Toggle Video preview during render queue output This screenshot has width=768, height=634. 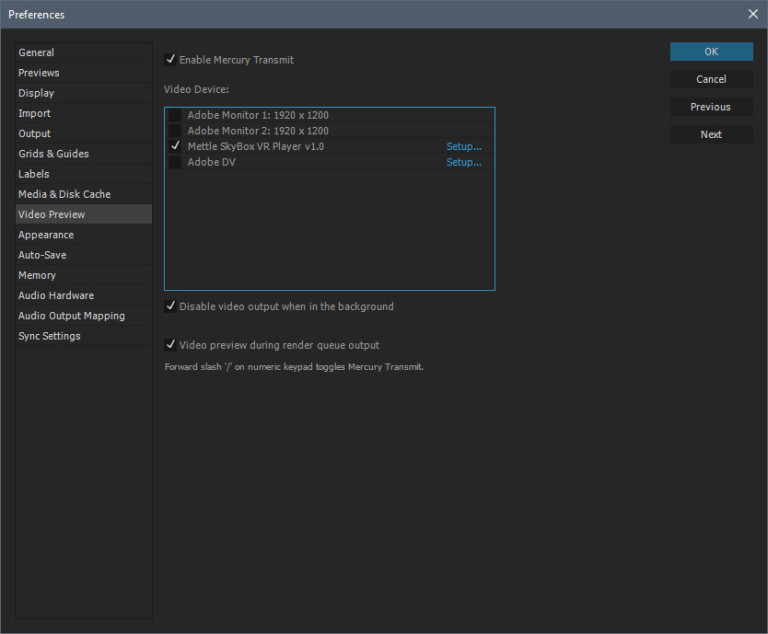coord(171,345)
